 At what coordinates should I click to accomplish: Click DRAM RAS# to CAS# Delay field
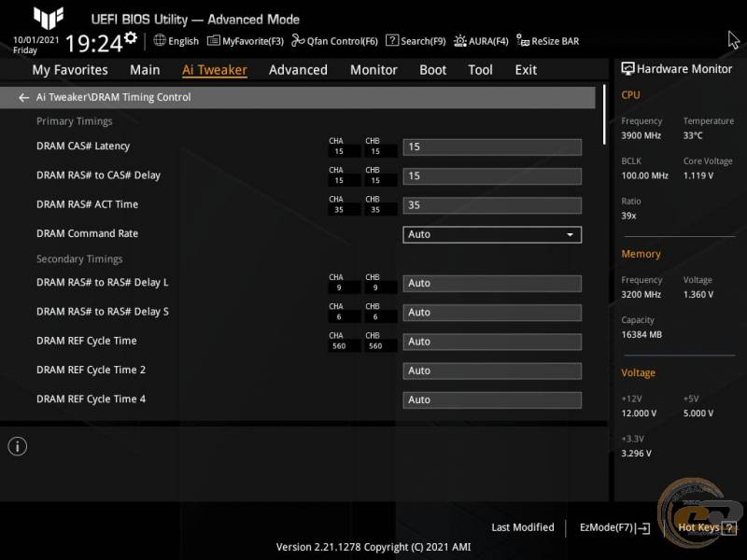pos(492,176)
